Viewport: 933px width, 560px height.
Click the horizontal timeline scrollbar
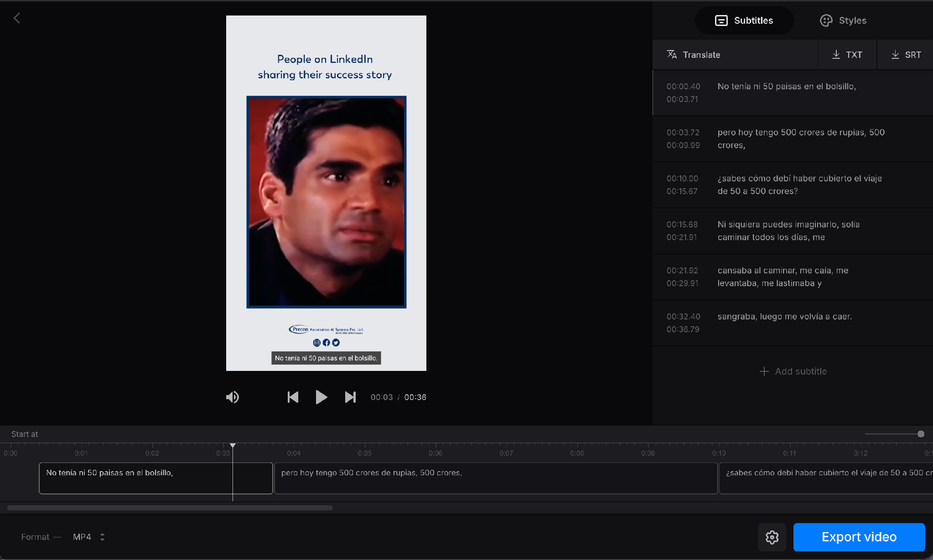(x=170, y=508)
